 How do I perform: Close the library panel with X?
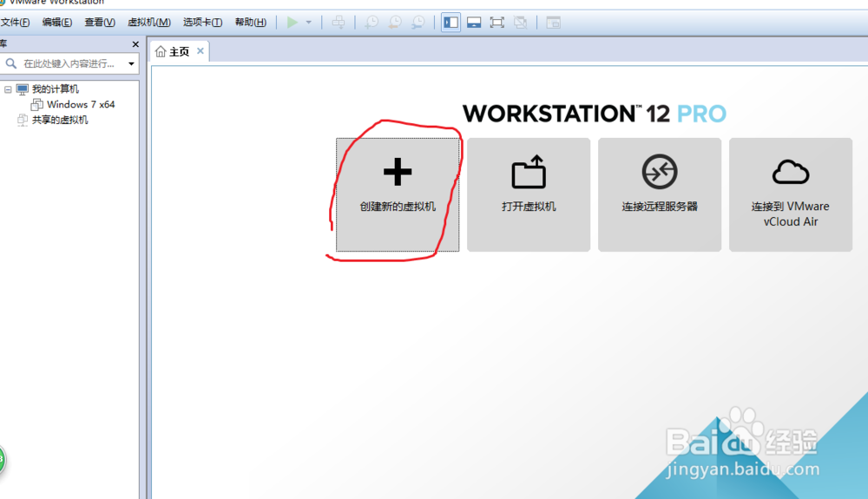tap(135, 43)
